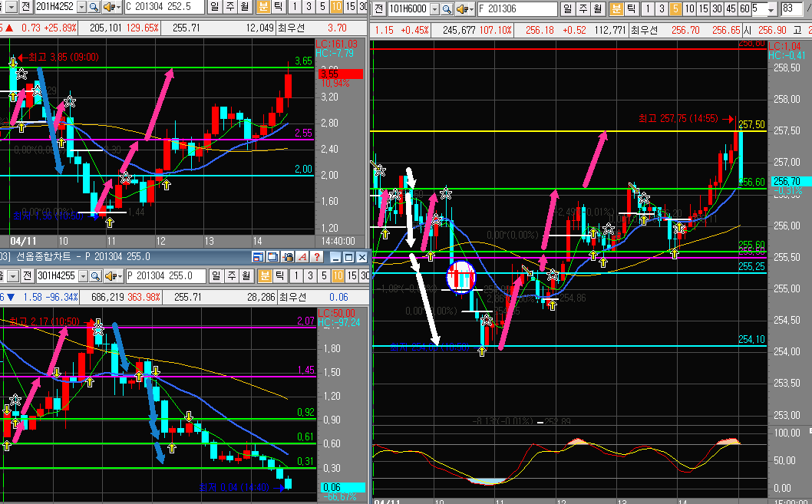Open speaker icon dropdown arrow in C chart
812x504 pixels.
click(119, 7)
